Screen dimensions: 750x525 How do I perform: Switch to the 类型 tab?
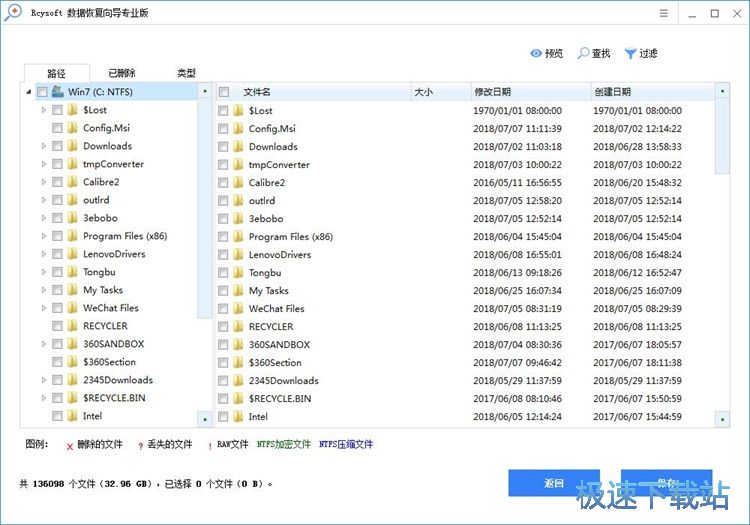click(186, 73)
